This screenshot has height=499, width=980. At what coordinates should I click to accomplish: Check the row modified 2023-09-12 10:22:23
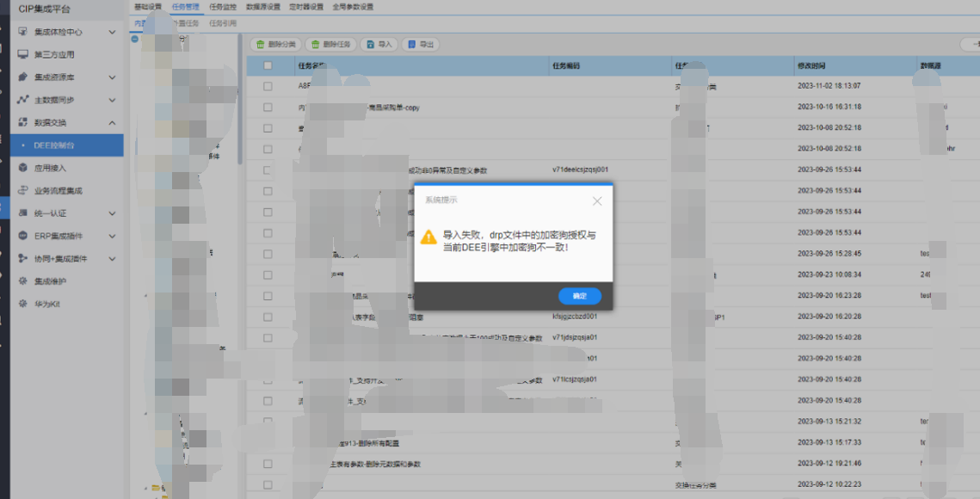[x=268, y=484]
